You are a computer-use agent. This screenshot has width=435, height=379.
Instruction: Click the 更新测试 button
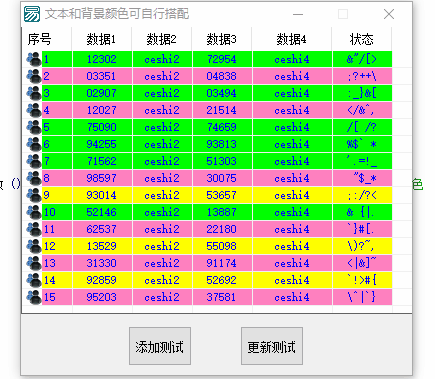click(x=272, y=346)
